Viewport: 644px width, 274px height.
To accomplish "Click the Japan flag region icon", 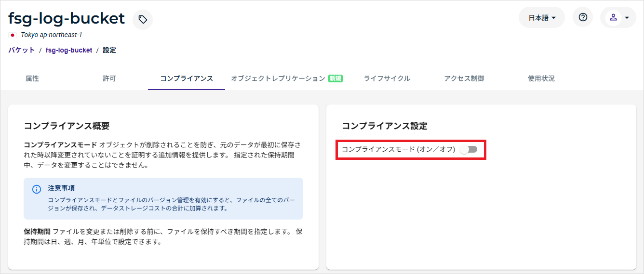I will pos(13,35).
